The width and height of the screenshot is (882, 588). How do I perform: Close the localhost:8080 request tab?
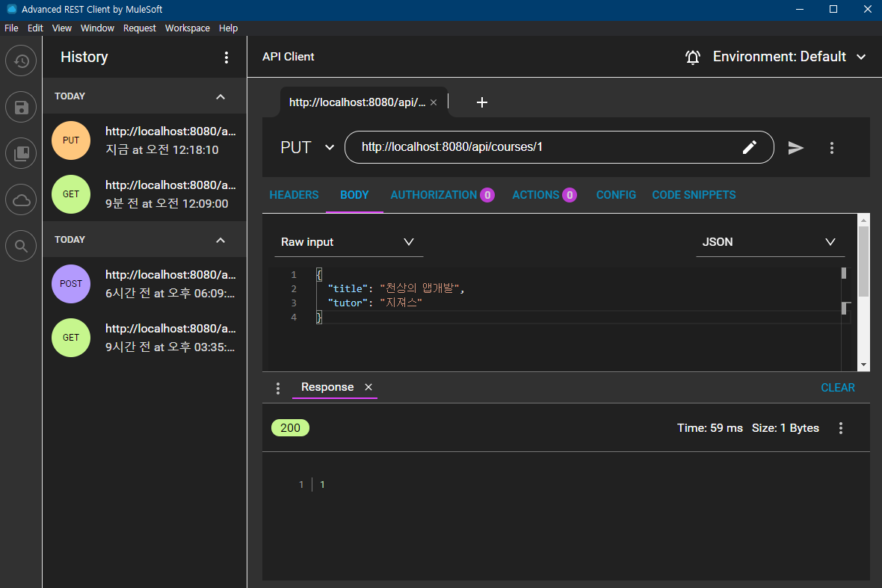click(x=433, y=102)
